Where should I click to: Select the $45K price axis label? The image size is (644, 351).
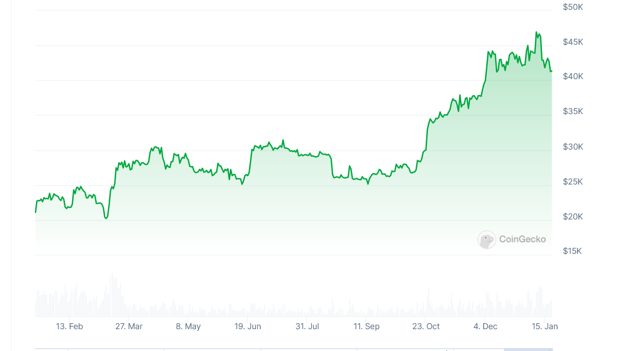573,42
